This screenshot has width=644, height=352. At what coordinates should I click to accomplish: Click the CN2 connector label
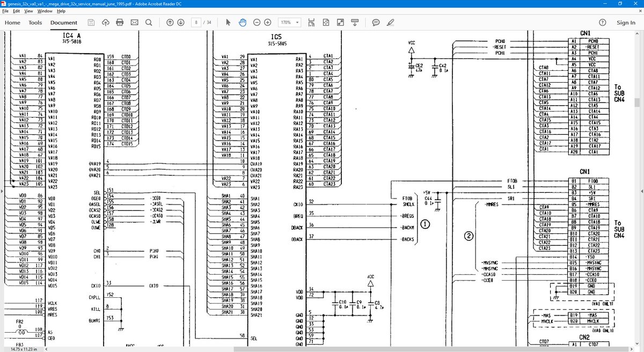[x=584, y=337]
